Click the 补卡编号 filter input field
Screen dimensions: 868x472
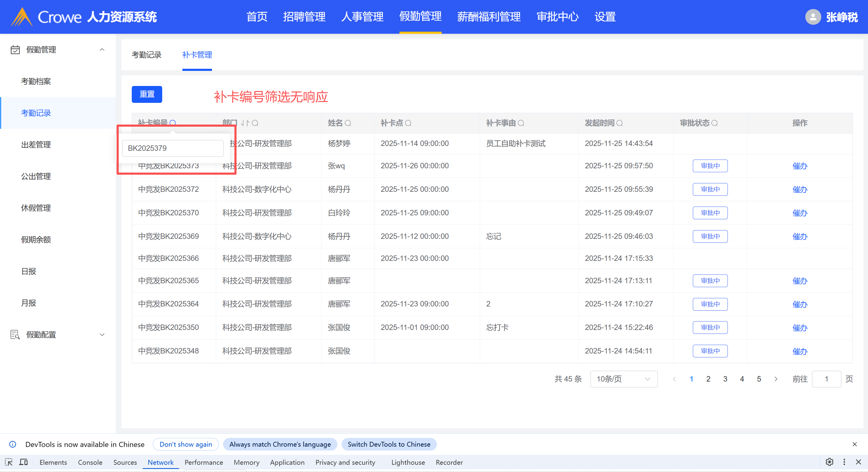coord(172,148)
